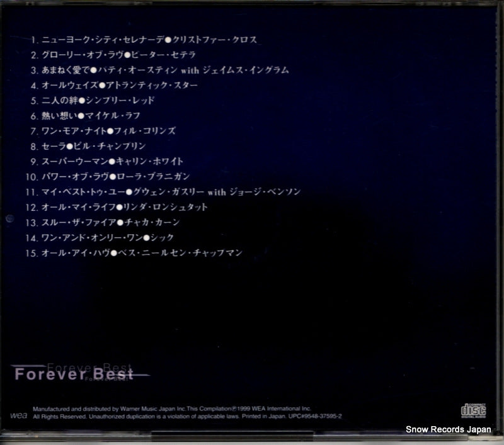Image resolution: width=504 pixels, height=445 pixels.
Task: Click artist name アトランティック・スター
Action: pos(151,86)
